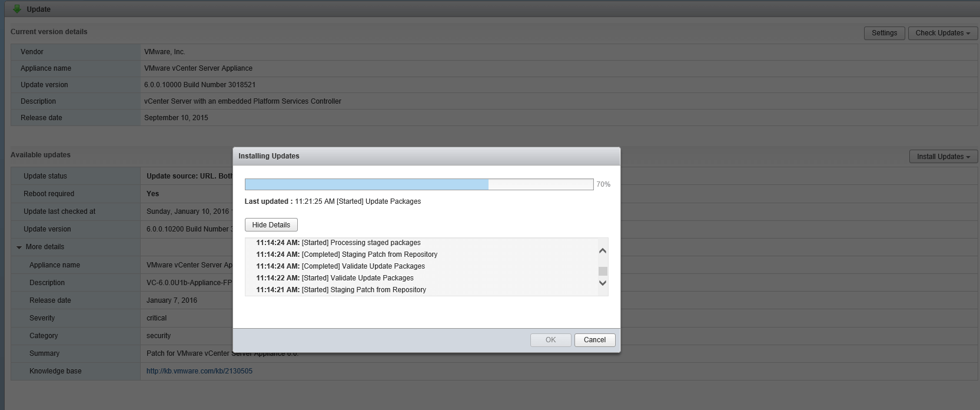Click Hide Details button

point(271,225)
